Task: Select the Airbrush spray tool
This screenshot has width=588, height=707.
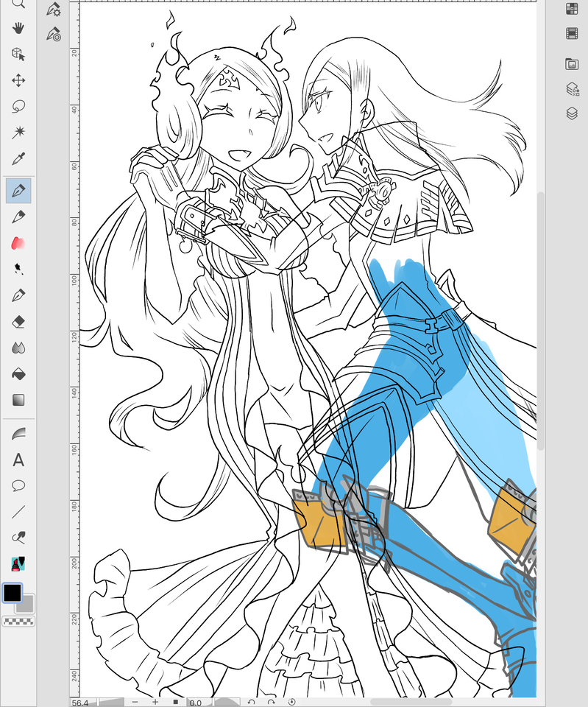Action: tap(18, 270)
